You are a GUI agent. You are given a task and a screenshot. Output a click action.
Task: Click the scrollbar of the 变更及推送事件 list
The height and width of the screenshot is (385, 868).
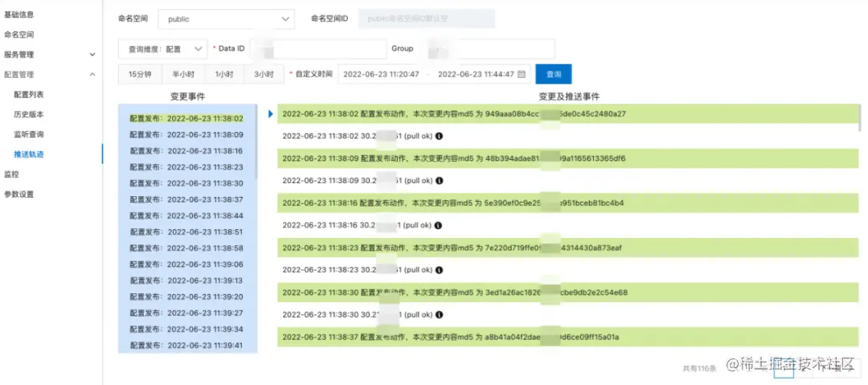(860, 117)
